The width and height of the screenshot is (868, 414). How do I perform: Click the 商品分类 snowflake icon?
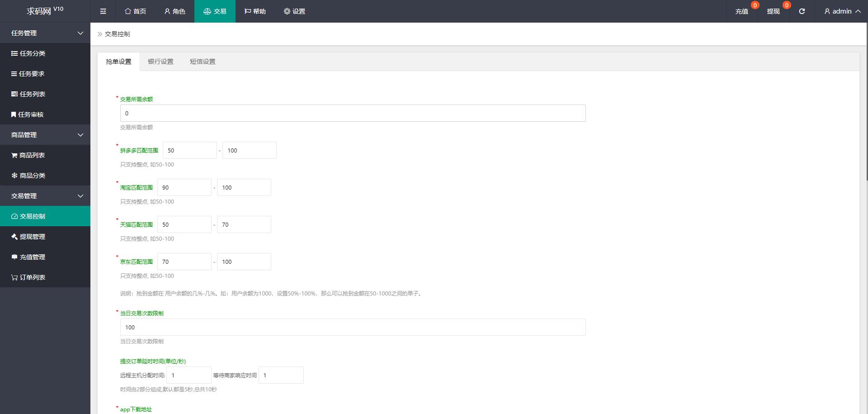[x=14, y=176]
